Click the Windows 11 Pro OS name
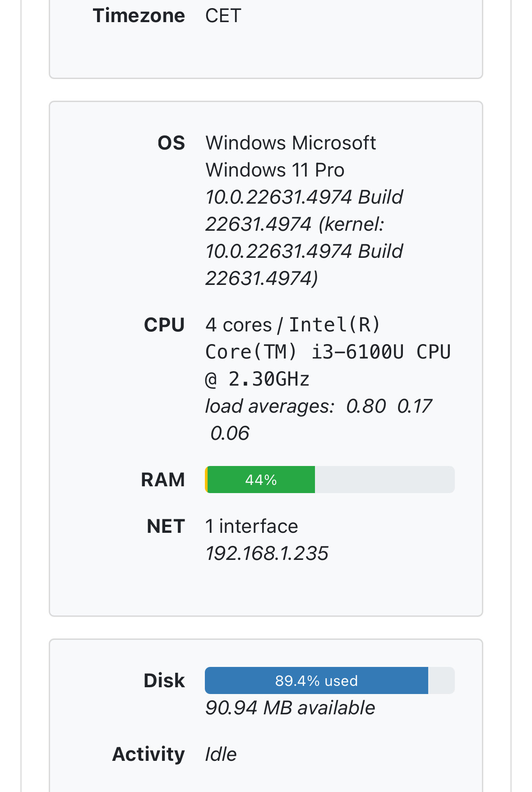 tap(275, 170)
